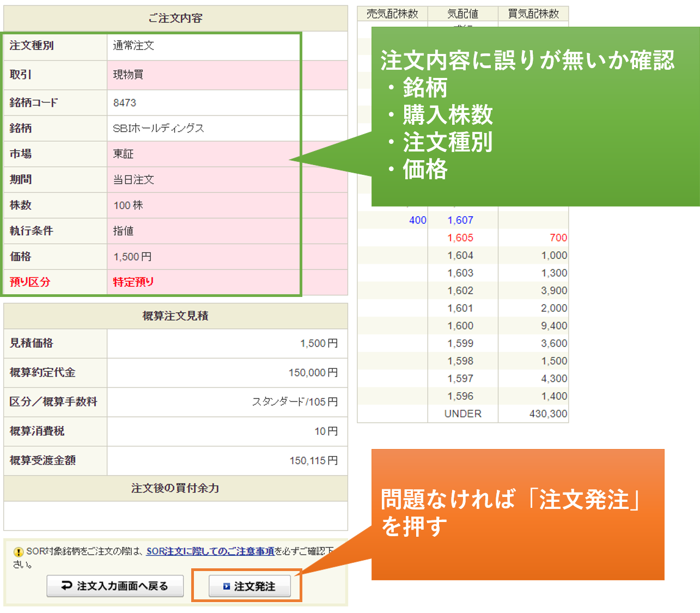Image resolution: width=700 pixels, height=613 pixels.
Task: Click the blue arrow icon on 注文発注
Action: 227,586
